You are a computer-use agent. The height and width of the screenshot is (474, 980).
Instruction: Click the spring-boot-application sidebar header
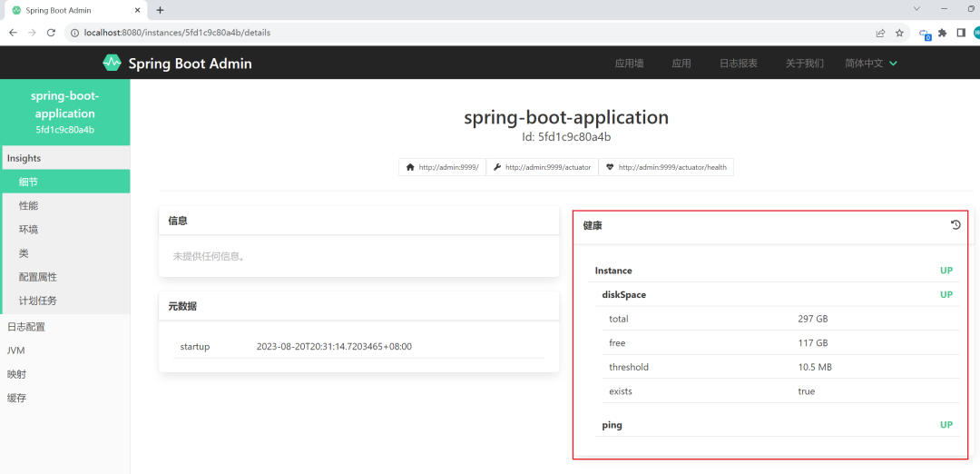point(65,112)
